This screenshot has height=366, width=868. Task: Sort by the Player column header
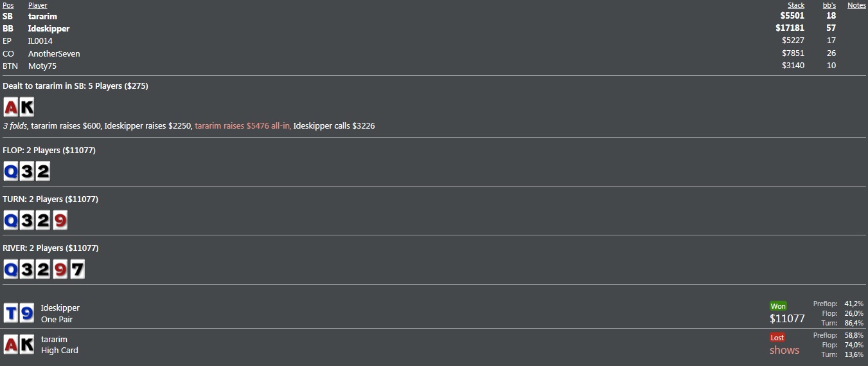(x=37, y=5)
